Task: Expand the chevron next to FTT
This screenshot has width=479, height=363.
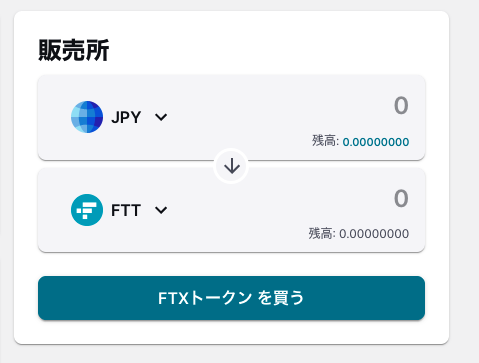Action: point(161,210)
